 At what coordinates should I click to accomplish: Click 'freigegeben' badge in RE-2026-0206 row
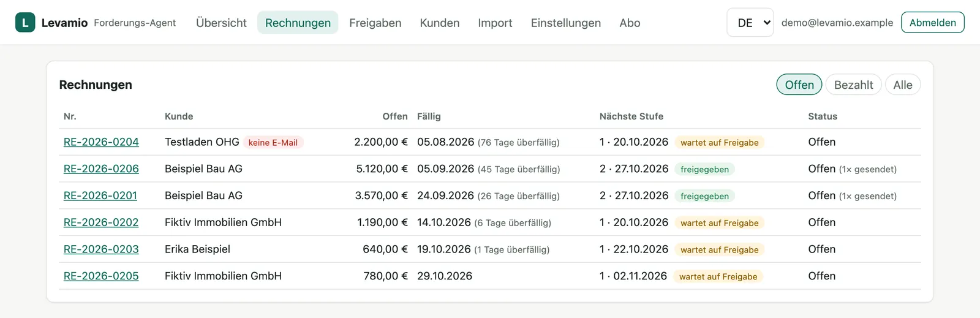(x=704, y=170)
